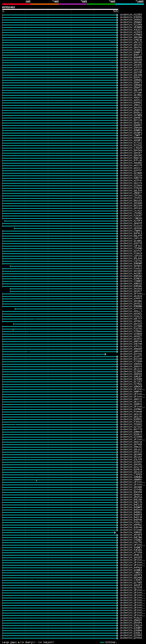Screen dimensions: 146x644
Task: Select UniRef100_P26413 label
Action: (131, 268)
